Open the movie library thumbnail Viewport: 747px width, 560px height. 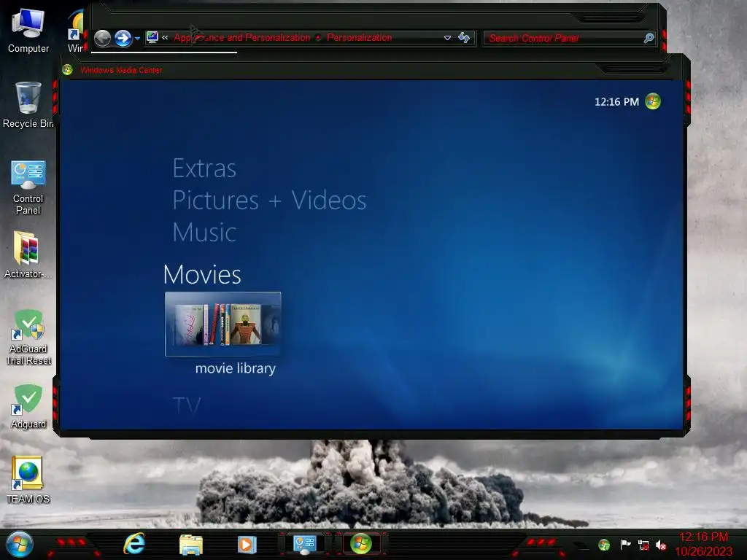point(222,324)
